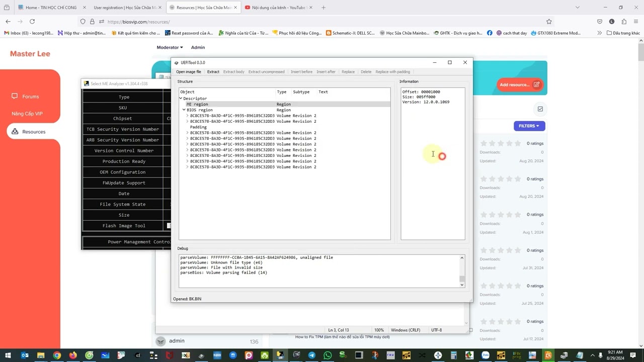Select the Padding row in the Structure tree

284,127
